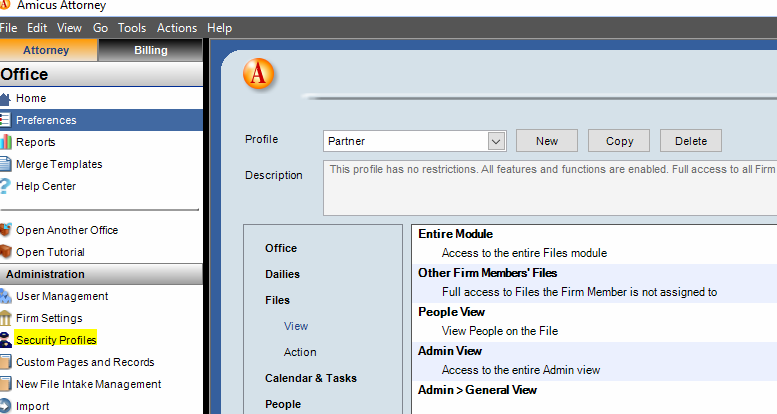Viewport: 777px width, 414px height.
Task: Click Partner value in Profile combo box
Action: [346, 141]
